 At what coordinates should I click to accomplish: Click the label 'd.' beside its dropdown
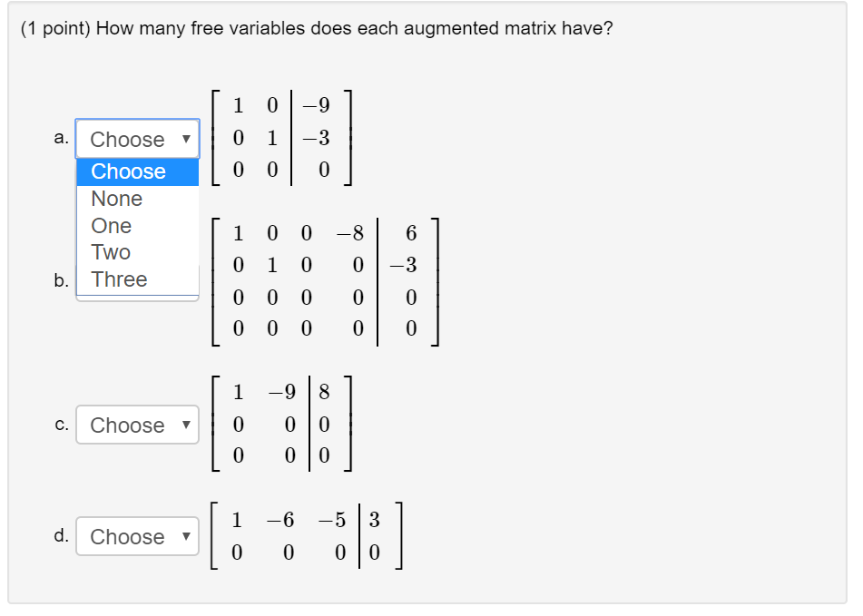click(62, 536)
